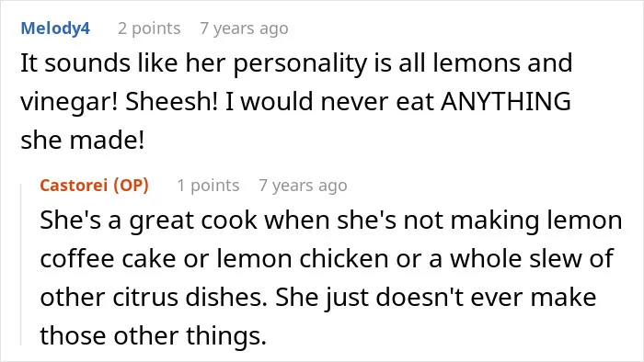
Task: Click the "1 points" score on Castorei's reply
Action: tap(208, 186)
